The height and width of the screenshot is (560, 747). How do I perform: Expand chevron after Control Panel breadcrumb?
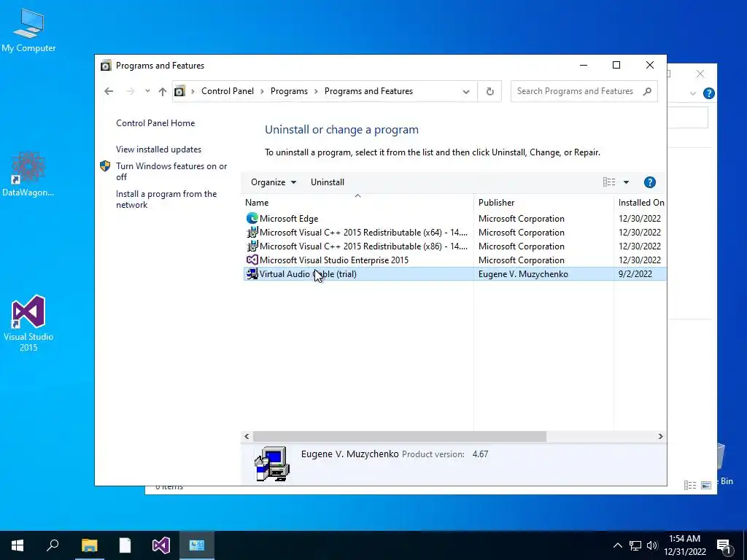point(262,91)
